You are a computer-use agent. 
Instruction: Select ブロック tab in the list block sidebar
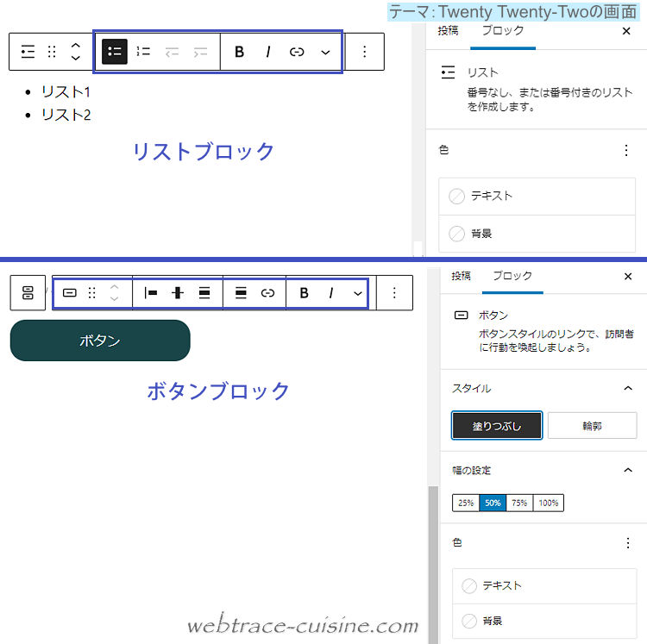pyautogui.click(x=503, y=30)
